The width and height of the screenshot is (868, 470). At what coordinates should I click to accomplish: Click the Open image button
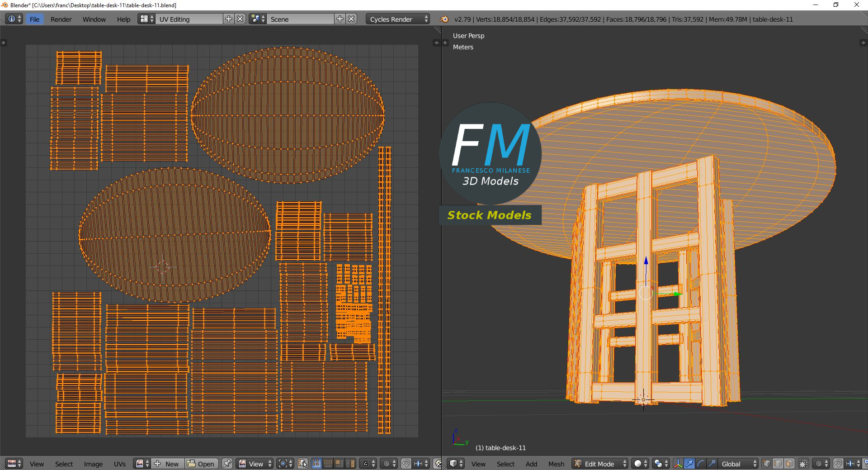coord(201,464)
